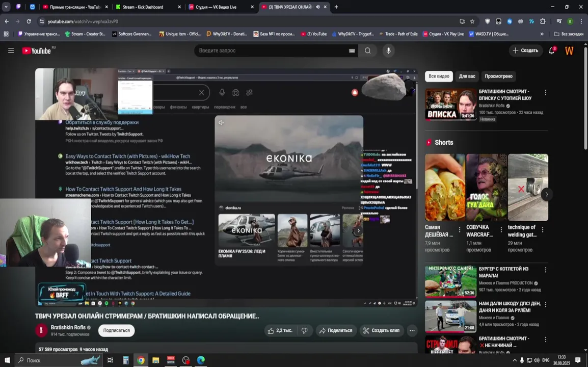Viewport: 588px width, 367px height.
Task: Mute the tab's audio speaker indicator
Action: tap(318, 7)
